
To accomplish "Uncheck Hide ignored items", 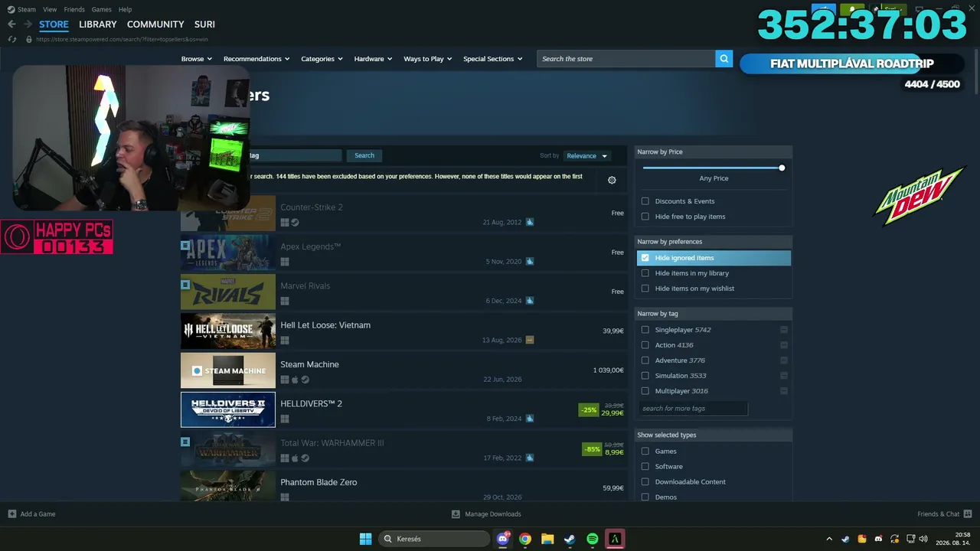I will coord(645,258).
